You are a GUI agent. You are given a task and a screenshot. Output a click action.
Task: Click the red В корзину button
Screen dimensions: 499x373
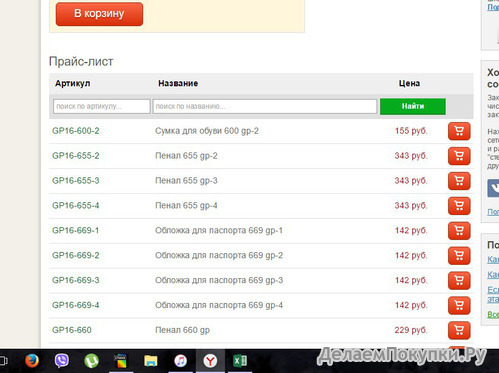(x=99, y=14)
